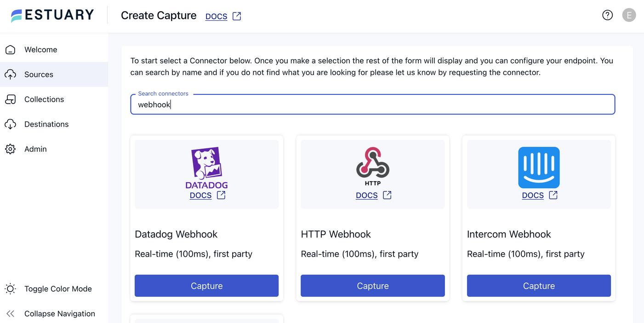
Task: Toggle Color Mode
Action: pyautogui.click(x=54, y=289)
